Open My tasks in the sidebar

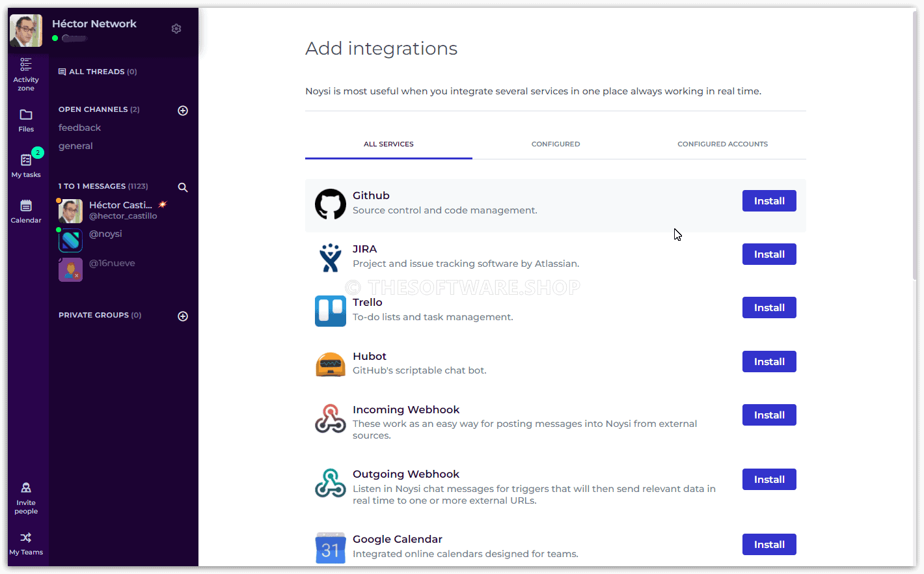26,165
